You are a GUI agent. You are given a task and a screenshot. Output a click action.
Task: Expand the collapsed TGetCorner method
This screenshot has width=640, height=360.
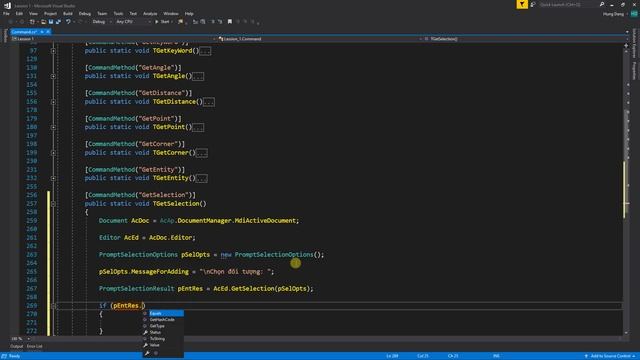(x=53, y=153)
